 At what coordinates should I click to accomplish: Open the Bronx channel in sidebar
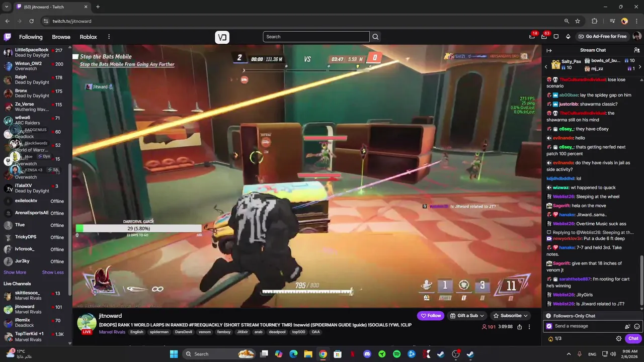tap(34, 94)
